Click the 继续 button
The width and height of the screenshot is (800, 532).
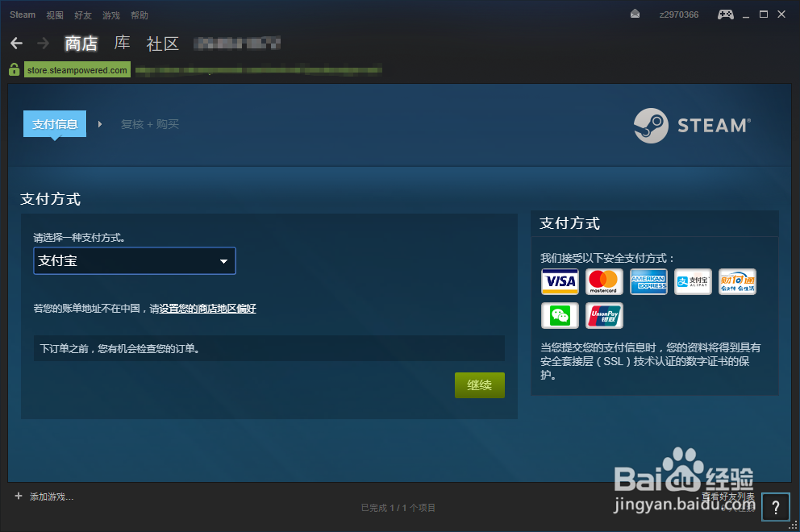click(480, 385)
